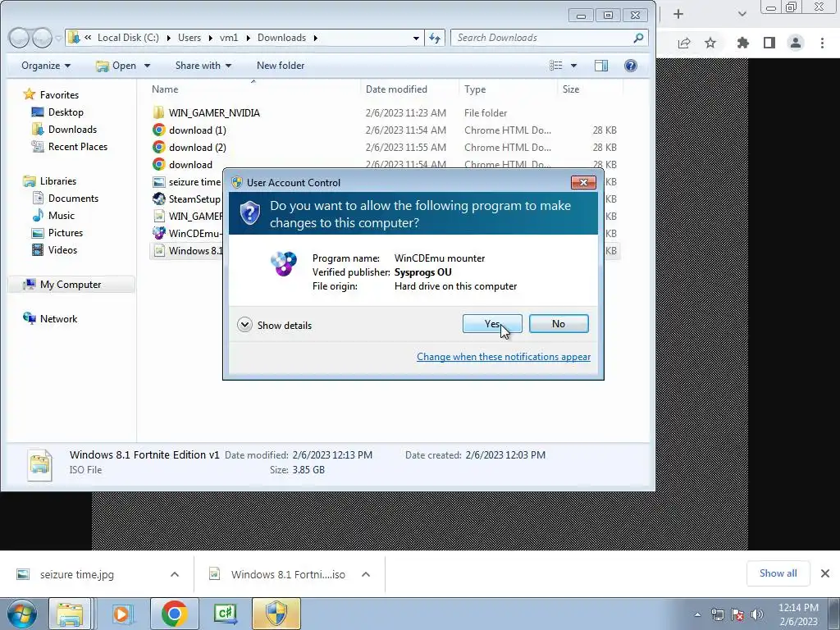Open new tab in Chrome
Image resolution: width=840 pixels, height=630 pixels.
click(x=678, y=14)
